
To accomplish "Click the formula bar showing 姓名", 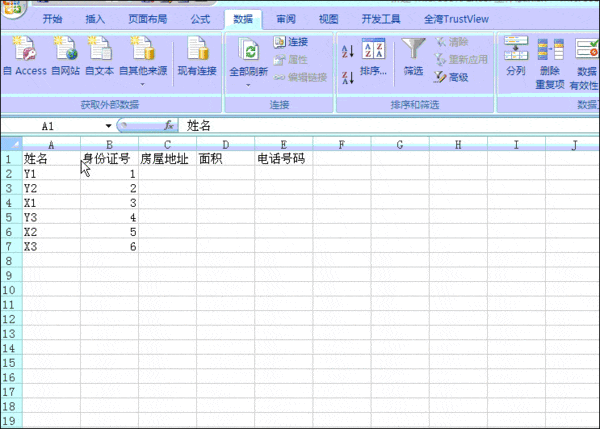I will point(389,126).
